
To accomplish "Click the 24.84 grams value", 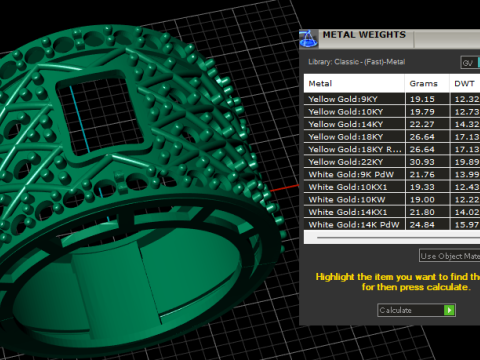I will tap(422, 225).
